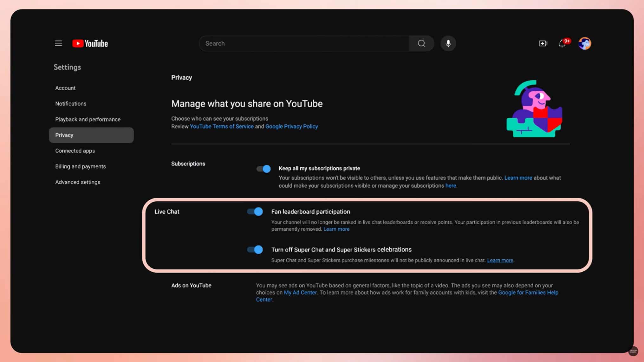Click Learn more under Super Chat celebrations
This screenshot has width=644, height=362.
500,260
